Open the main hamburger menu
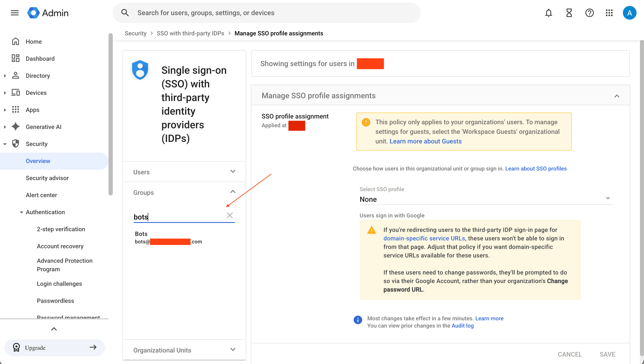The image size is (644, 364). (x=15, y=13)
